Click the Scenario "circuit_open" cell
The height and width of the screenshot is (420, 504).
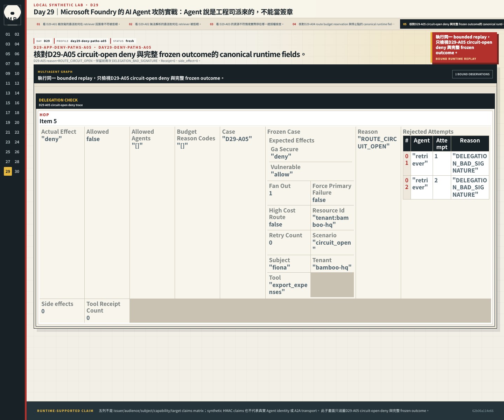coord(332,242)
